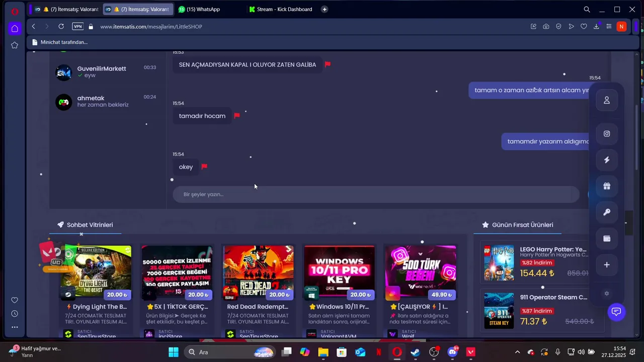Open 500 Türk Beğeni Instagram listing

[421, 273]
